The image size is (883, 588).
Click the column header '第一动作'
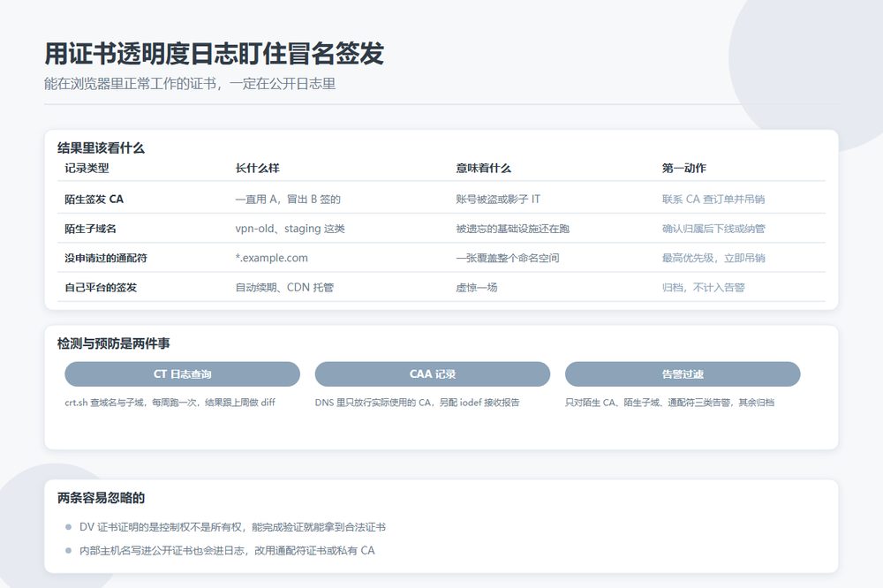tap(683, 168)
